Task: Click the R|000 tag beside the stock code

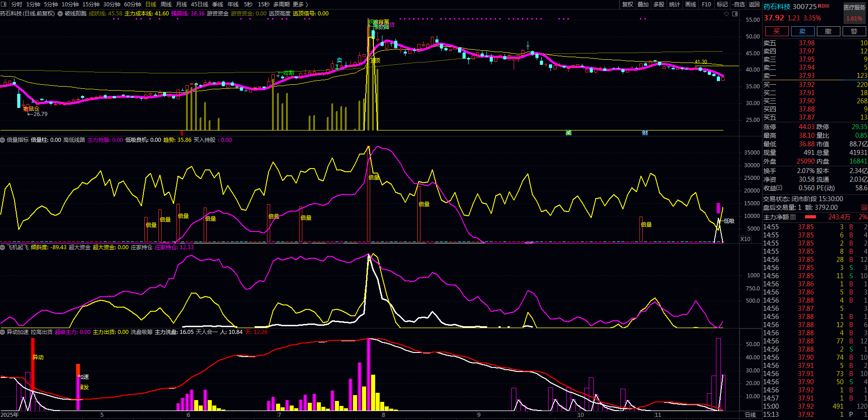Action: pos(824,6)
